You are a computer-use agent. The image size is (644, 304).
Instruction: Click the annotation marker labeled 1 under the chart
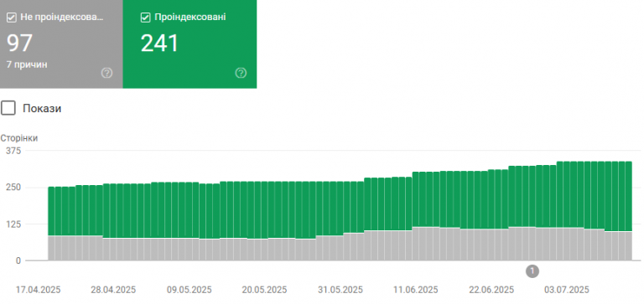(x=532, y=271)
